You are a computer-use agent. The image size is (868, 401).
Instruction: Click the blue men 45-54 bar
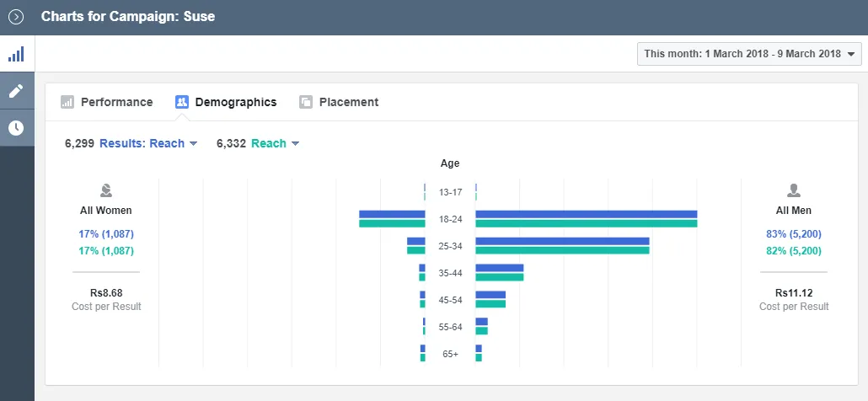pos(490,295)
